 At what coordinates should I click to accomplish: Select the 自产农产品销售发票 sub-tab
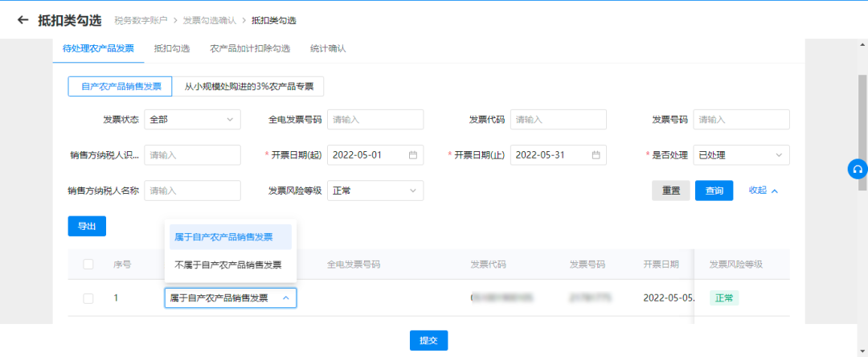click(120, 86)
